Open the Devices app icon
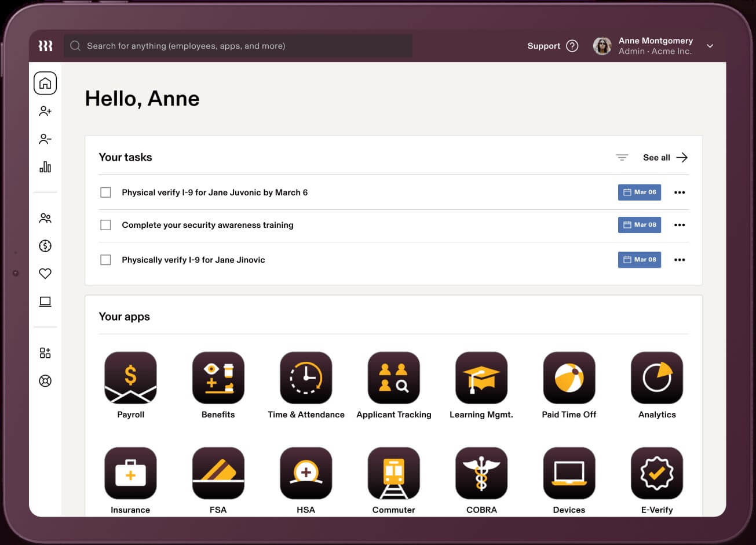The image size is (756, 545). coord(569,473)
